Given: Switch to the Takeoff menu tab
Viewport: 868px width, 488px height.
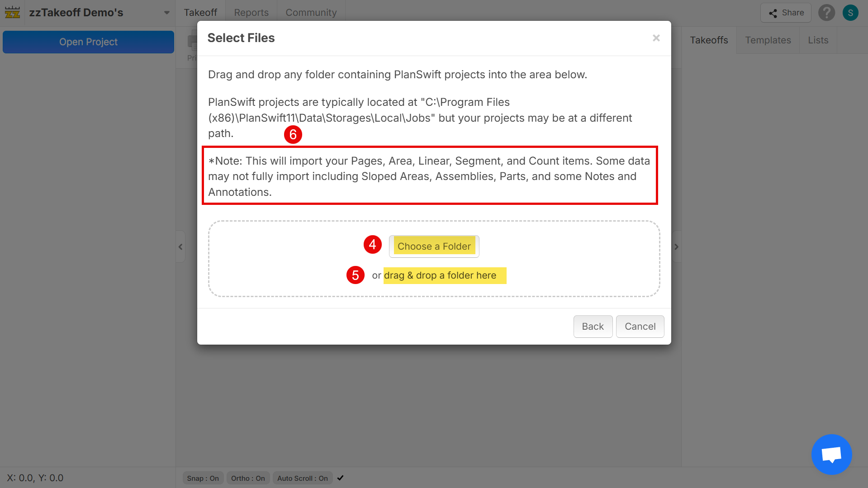Looking at the screenshot, I should (x=200, y=13).
